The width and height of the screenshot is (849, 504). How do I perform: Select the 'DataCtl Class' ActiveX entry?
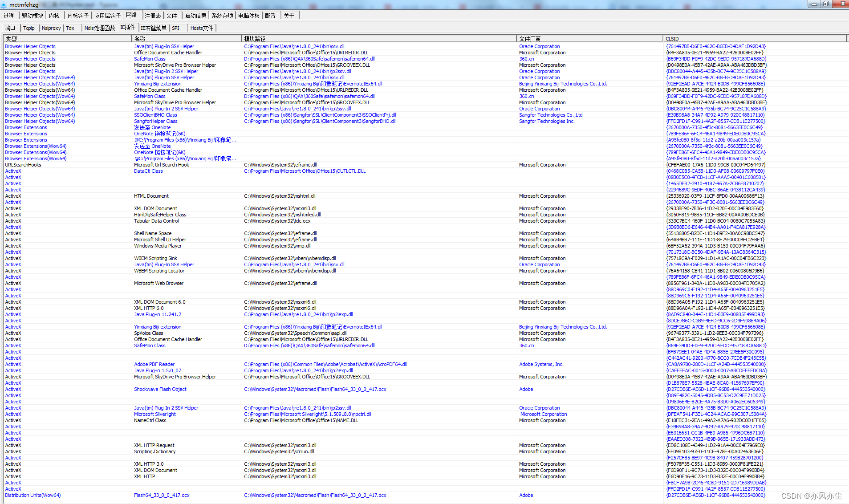click(x=148, y=171)
